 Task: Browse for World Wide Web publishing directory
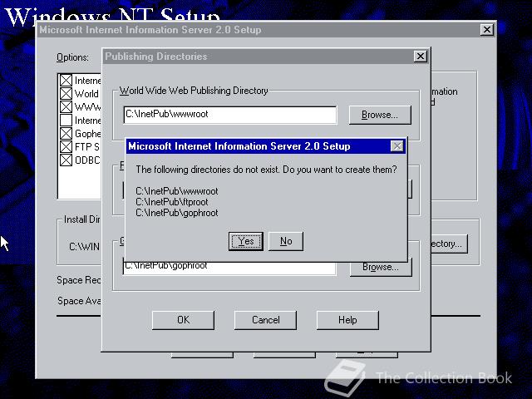380,115
